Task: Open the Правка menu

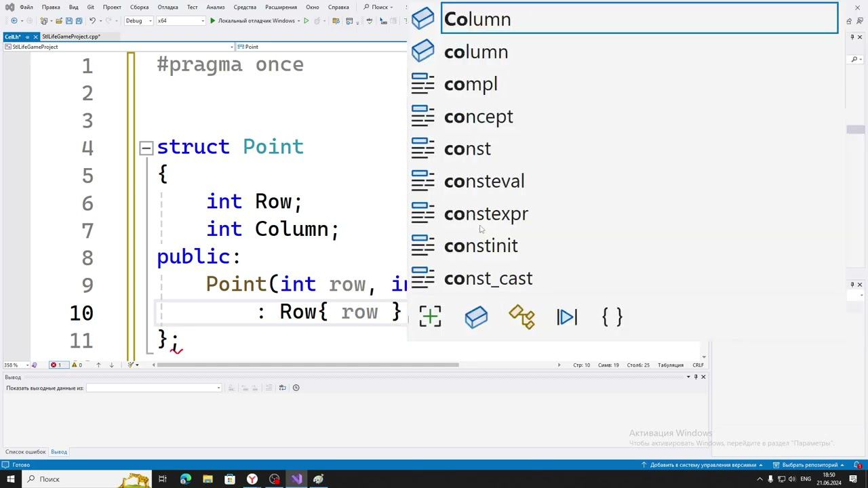Action: click(51, 7)
